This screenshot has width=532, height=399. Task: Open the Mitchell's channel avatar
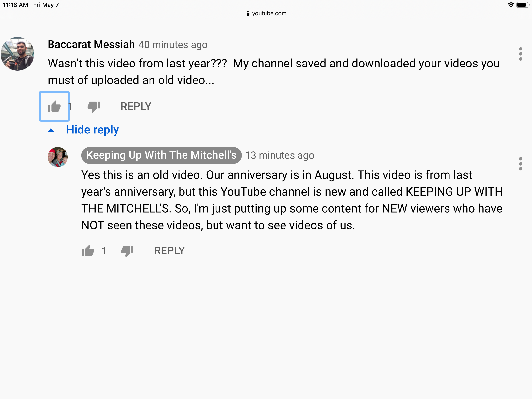click(x=58, y=157)
